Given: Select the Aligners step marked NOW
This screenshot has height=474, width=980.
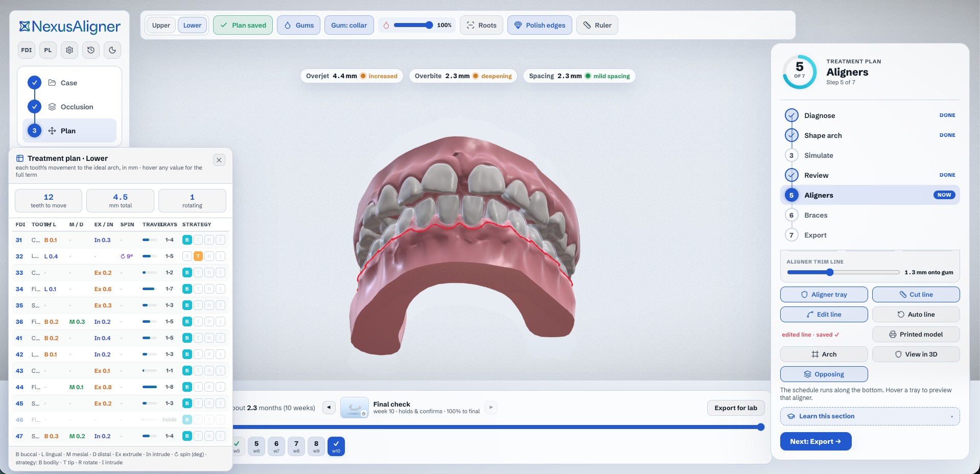Looking at the screenshot, I should 870,195.
